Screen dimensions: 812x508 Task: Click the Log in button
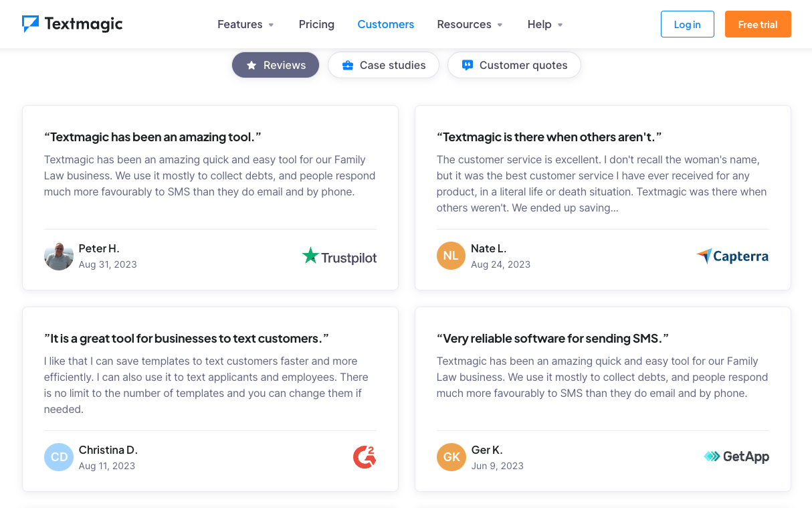click(687, 23)
